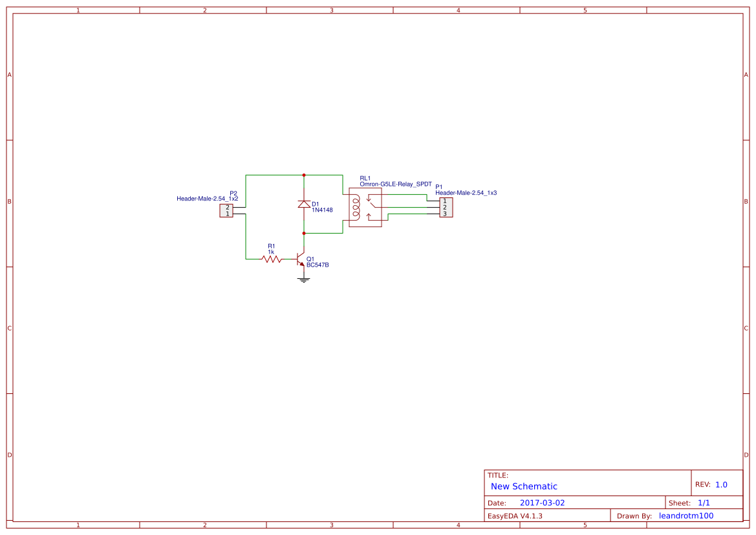This screenshot has height=535, width=756.
Task: Select the P1 three-pin header symbol
Action: coord(446,208)
